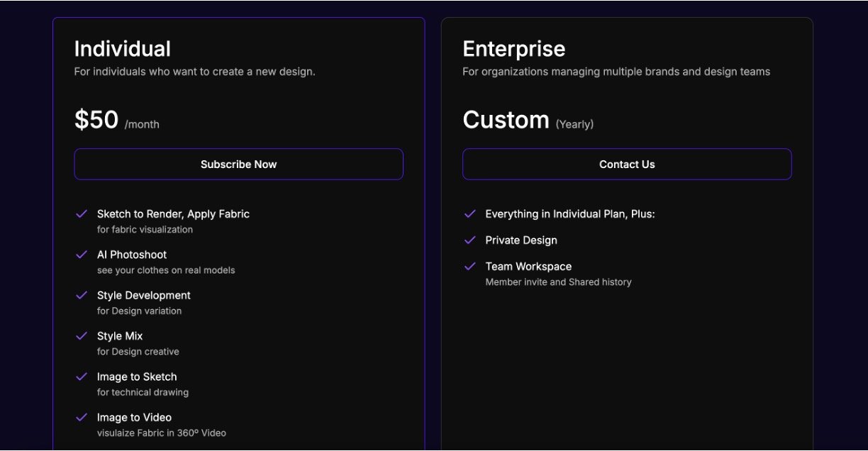
Task: Select the Image to Video feature title
Action: tap(134, 418)
